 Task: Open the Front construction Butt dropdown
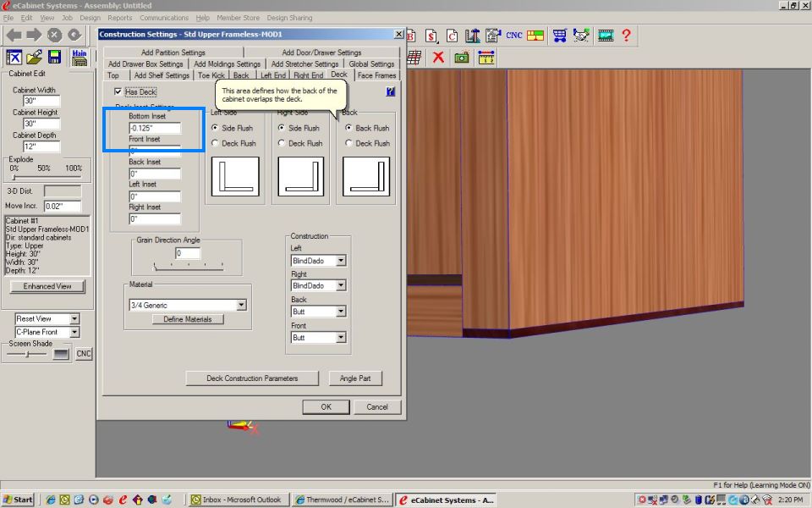341,338
